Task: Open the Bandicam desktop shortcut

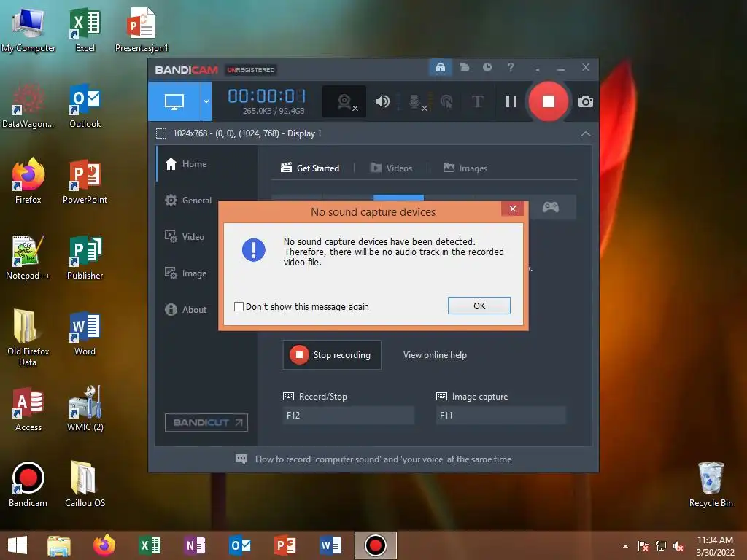Action: 28,484
